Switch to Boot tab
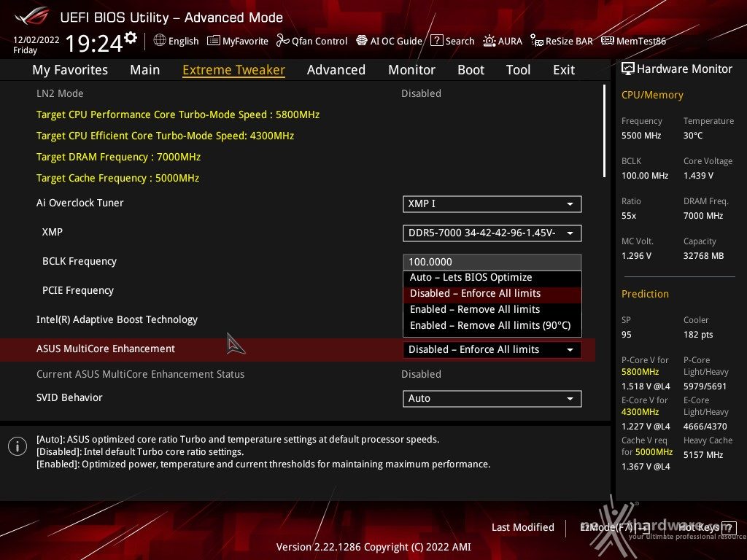The image size is (747, 560). coord(471,70)
